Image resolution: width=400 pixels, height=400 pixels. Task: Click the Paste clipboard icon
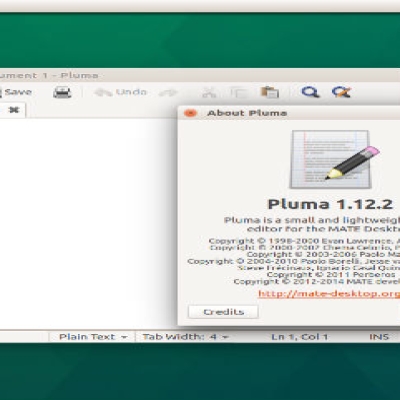tap(270, 92)
